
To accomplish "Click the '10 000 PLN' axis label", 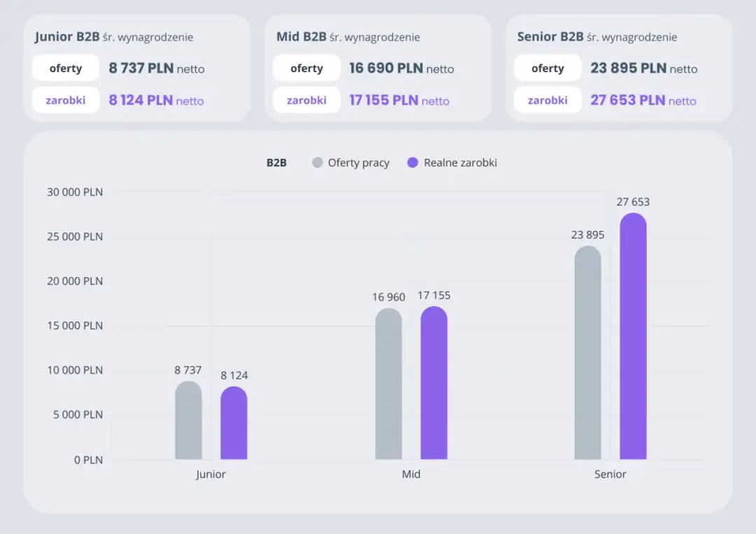I will [75, 370].
